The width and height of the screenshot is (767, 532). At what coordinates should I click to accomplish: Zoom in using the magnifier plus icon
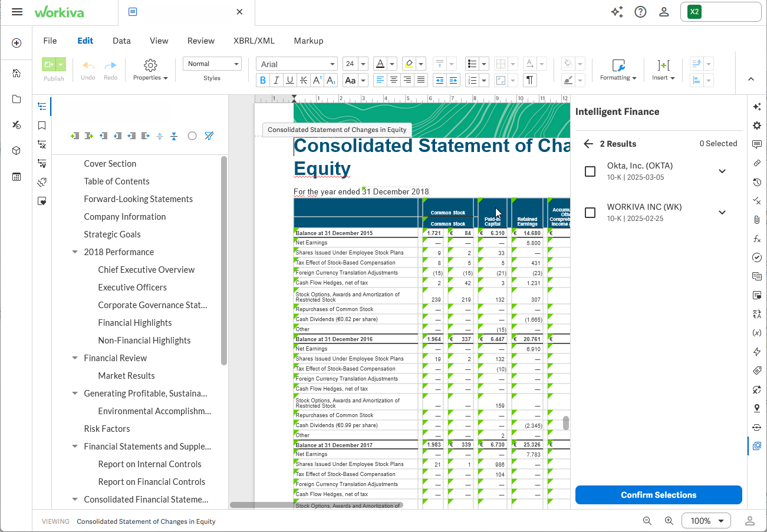tap(669, 521)
